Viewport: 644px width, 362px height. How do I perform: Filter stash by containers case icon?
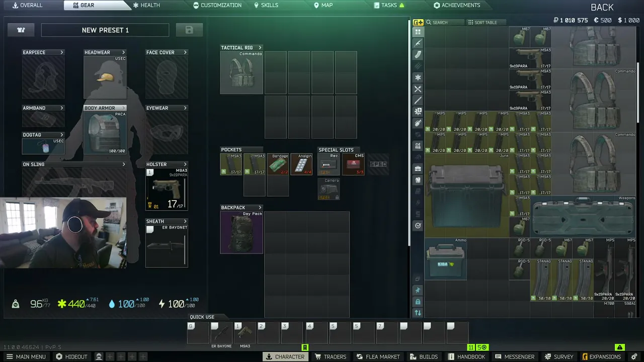point(418,169)
